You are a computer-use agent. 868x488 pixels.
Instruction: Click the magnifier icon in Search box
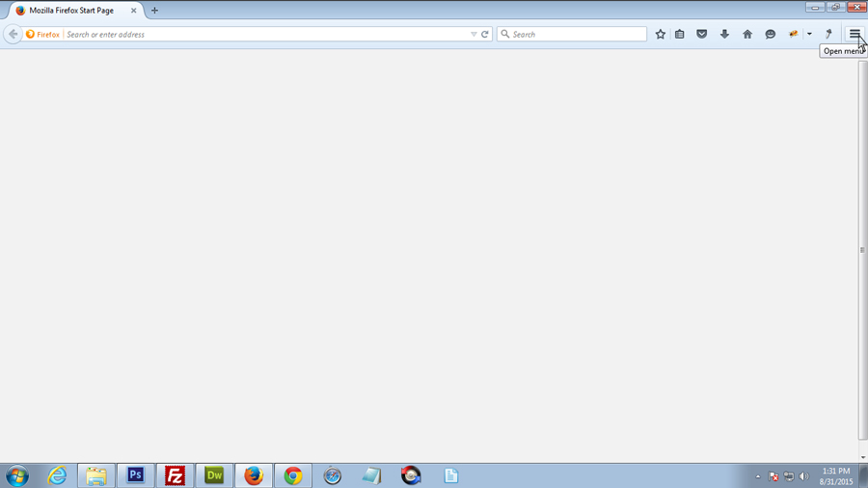coord(504,35)
